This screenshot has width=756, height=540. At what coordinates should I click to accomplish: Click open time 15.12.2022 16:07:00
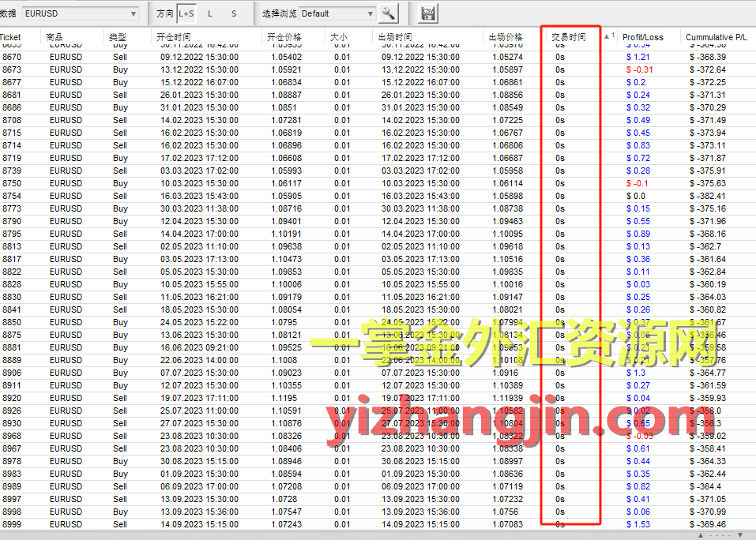coord(199,82)
